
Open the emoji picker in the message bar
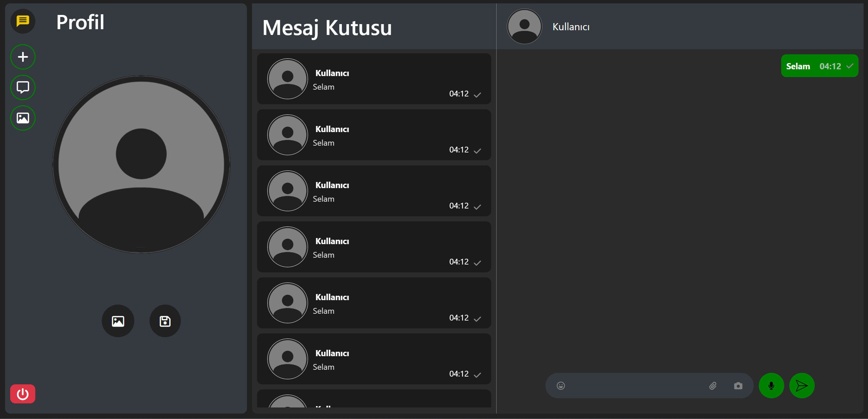click(x=561, y=386)
